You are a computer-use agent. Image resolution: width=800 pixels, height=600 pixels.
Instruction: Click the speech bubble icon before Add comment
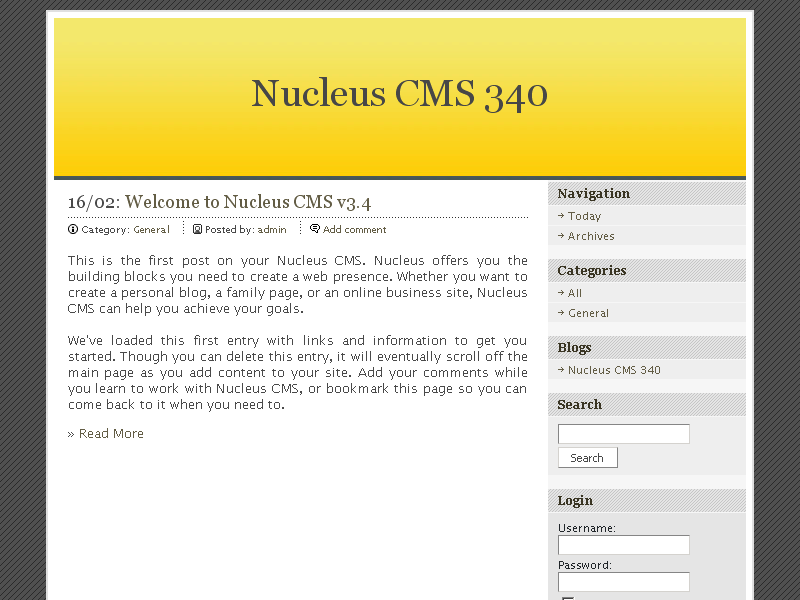pyautogui.click(x=315, y=229)
